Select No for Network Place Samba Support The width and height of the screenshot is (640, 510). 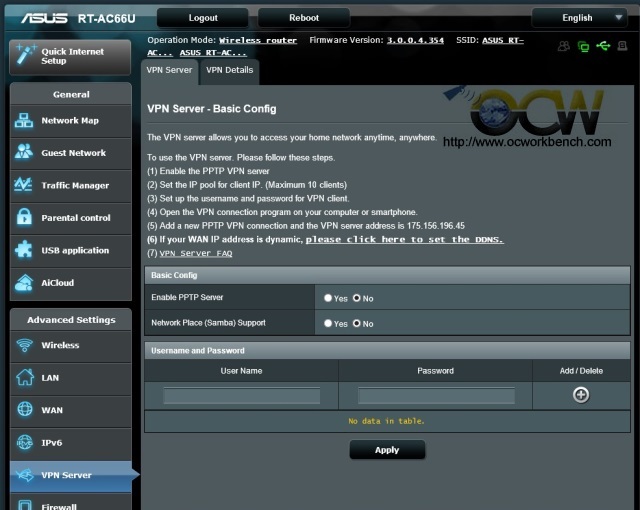pyautogui.click(x=357, y=323)
